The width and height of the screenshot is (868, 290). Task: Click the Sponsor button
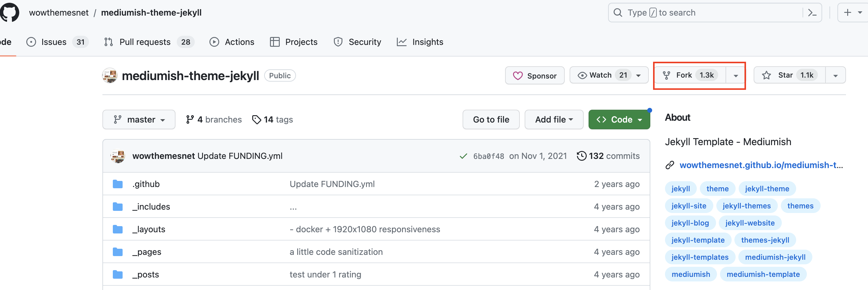[x=534, y=76]
